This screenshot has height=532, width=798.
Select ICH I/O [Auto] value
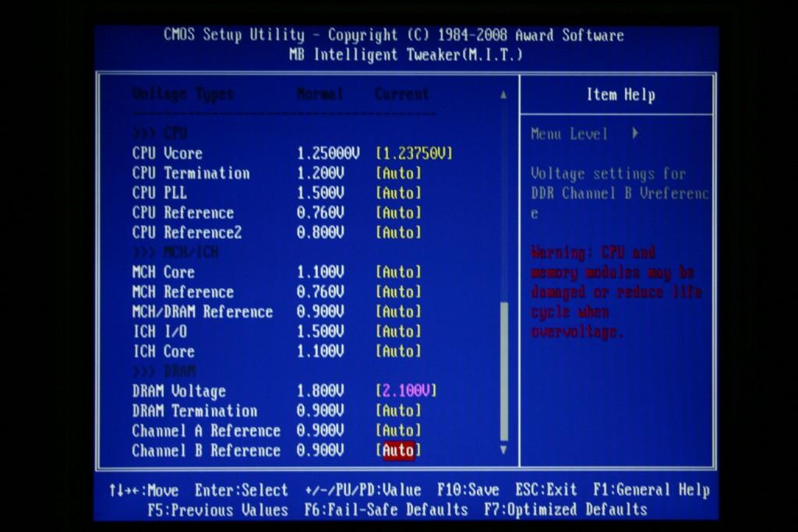[398, 332]
